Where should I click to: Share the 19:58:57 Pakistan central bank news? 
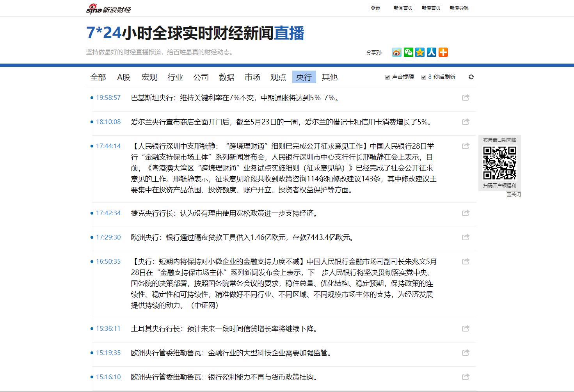[x=466, y=98]
